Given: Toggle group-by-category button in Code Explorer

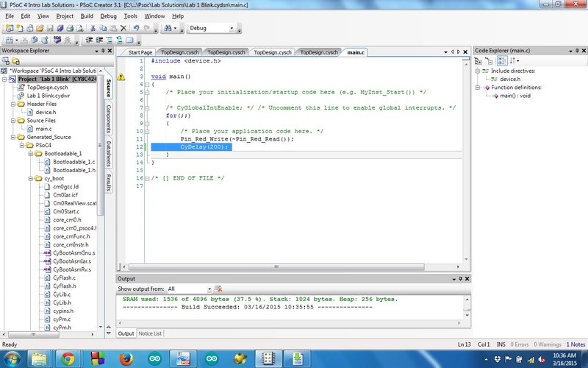Looking at the screenshot, I should click(502, 61).
